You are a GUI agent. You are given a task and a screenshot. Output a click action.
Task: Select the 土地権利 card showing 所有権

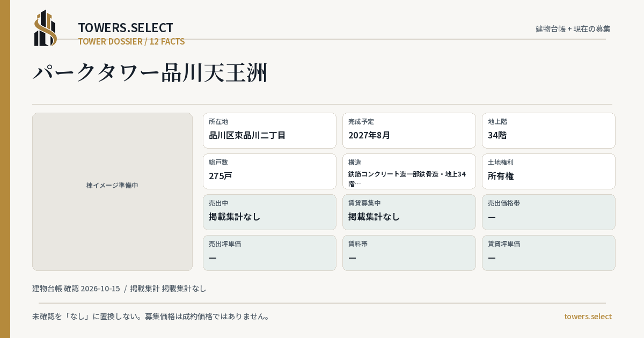click(548, 171)
